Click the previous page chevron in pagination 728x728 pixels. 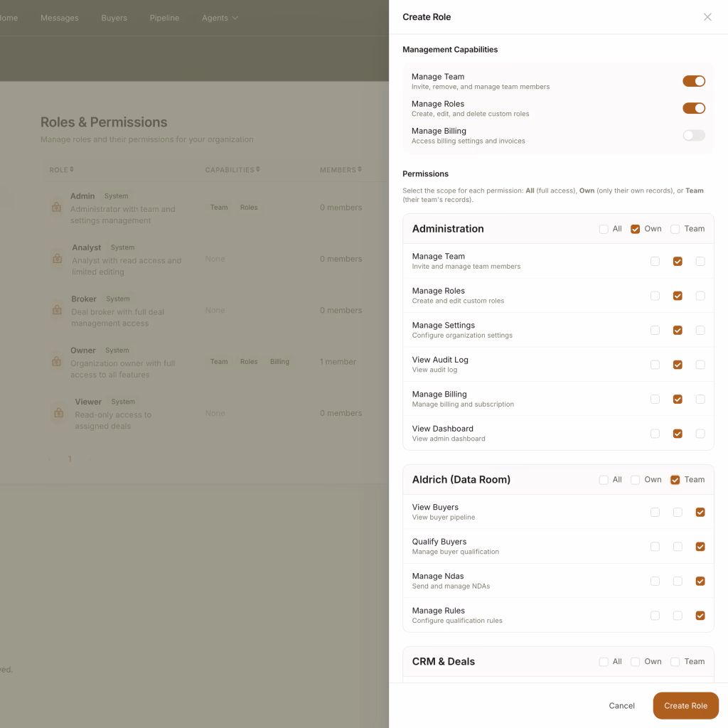[49, 459]
